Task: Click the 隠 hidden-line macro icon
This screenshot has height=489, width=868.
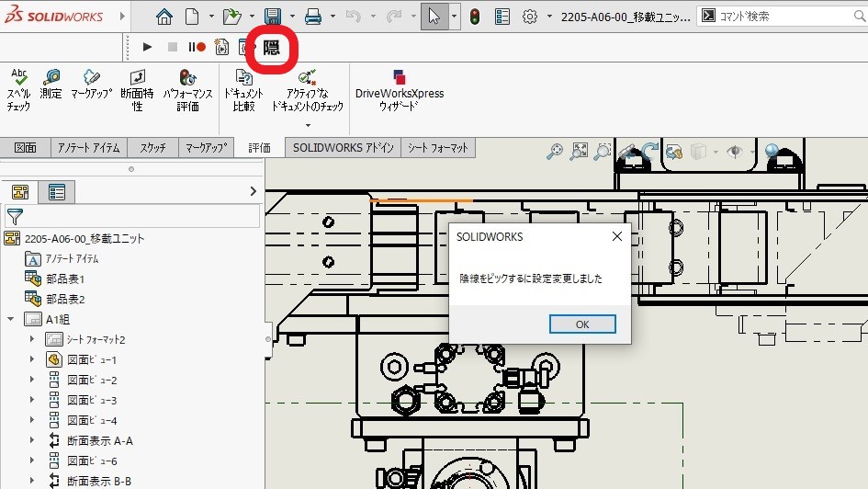Action: (272, 47)
